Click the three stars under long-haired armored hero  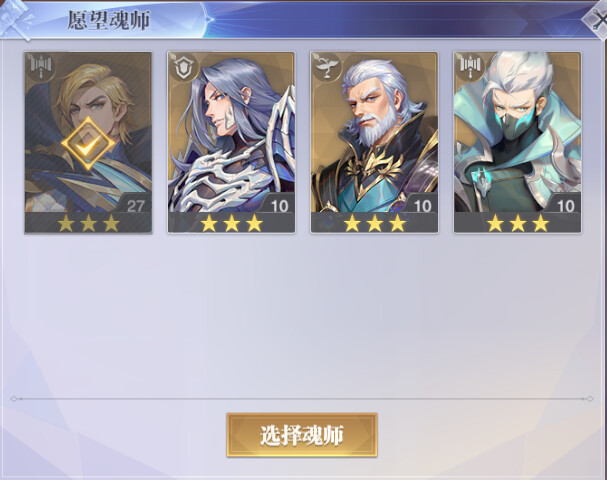(x=231, y=223)
